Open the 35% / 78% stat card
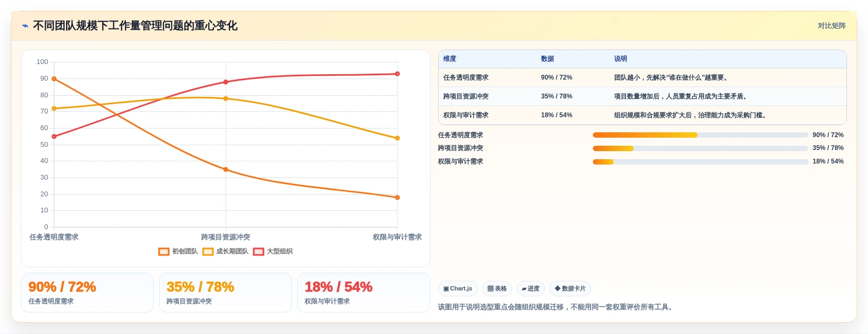This screenshot has height=334, width=868. [225, 293]
